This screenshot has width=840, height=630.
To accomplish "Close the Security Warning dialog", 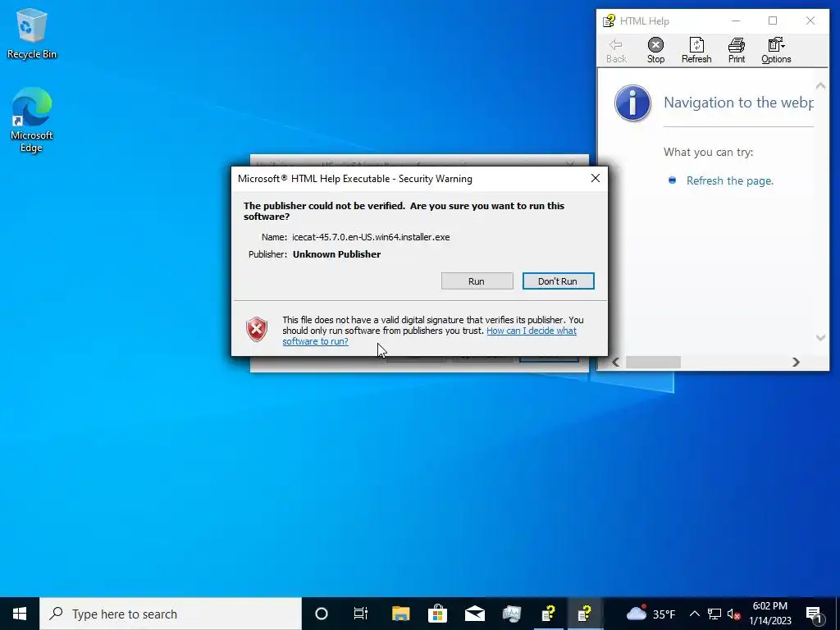I will [596, 178].
